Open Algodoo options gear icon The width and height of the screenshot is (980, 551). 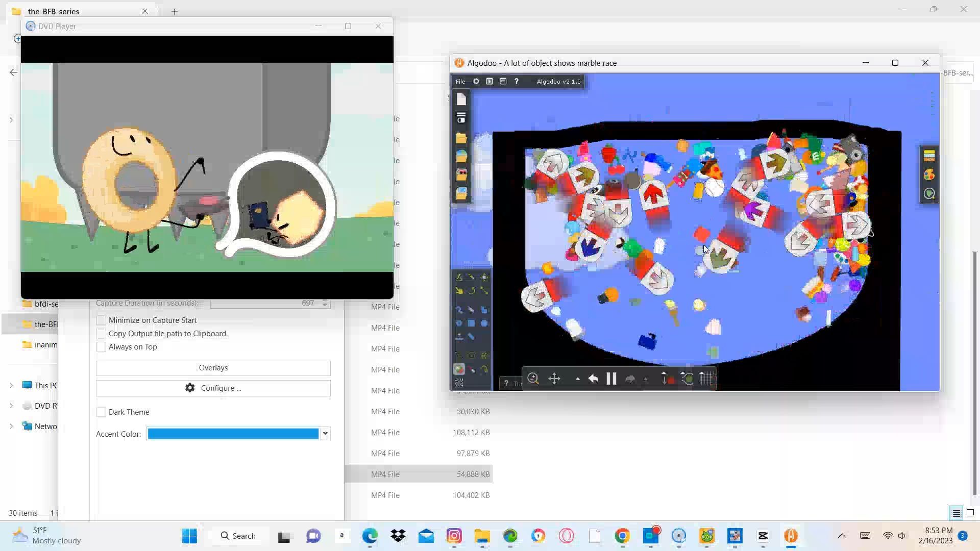tap(476, 82)
